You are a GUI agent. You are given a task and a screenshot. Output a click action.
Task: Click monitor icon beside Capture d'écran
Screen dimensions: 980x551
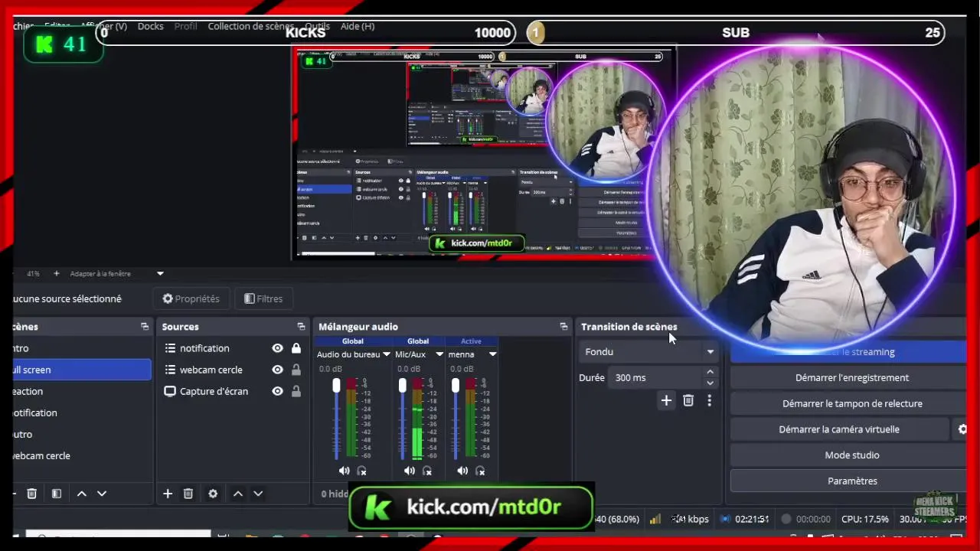click(170, 391)
